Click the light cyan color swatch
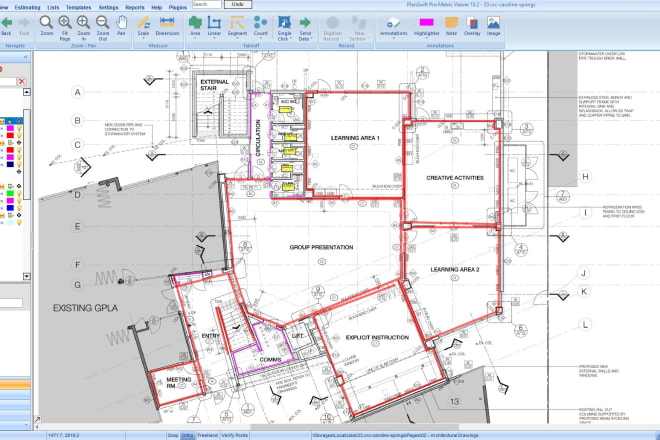 (10, 222)
